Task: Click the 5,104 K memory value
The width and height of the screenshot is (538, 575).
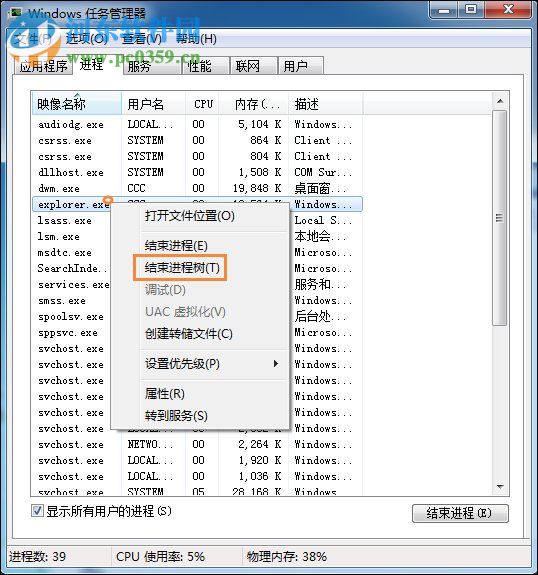Action: 260,124
